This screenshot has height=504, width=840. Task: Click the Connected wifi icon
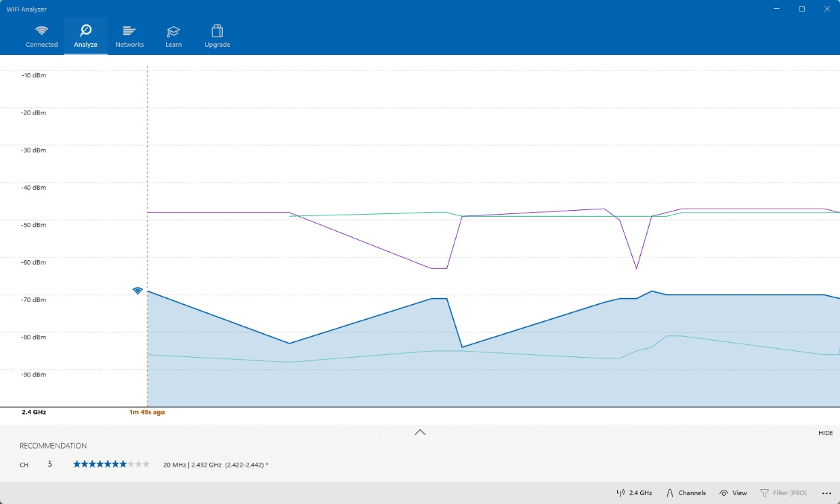click(x=41, y=30)
